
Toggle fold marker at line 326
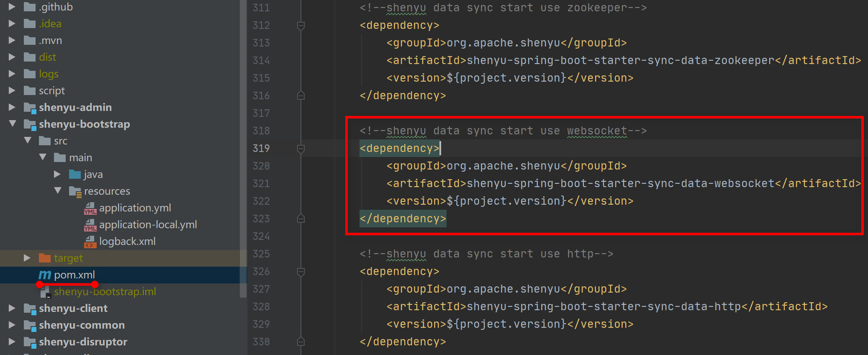click(x=300, y=272)
